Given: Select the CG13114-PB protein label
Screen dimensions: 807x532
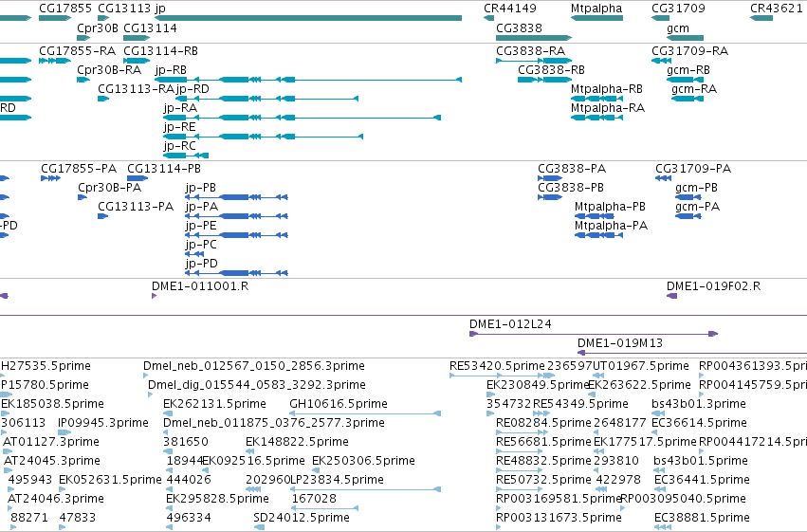Looking at the screenshot, I should (164, 169).
